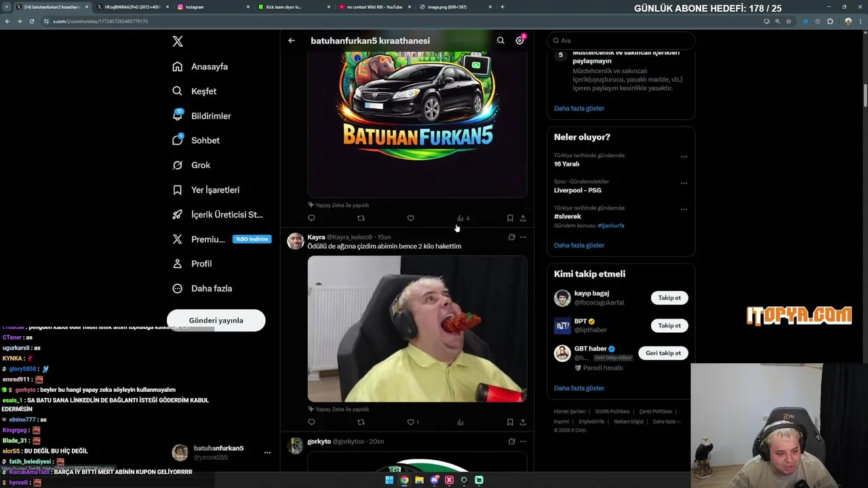Reload the page in the browser toolbar
The height and width of the screenshot is (488, 868).
(31, 21)
